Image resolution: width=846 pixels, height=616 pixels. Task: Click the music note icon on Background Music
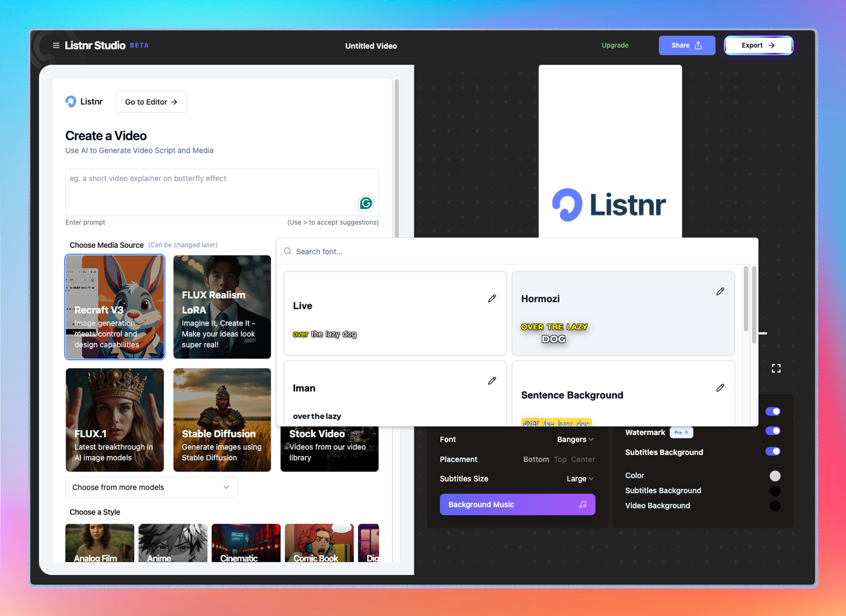tap(583, 505)
